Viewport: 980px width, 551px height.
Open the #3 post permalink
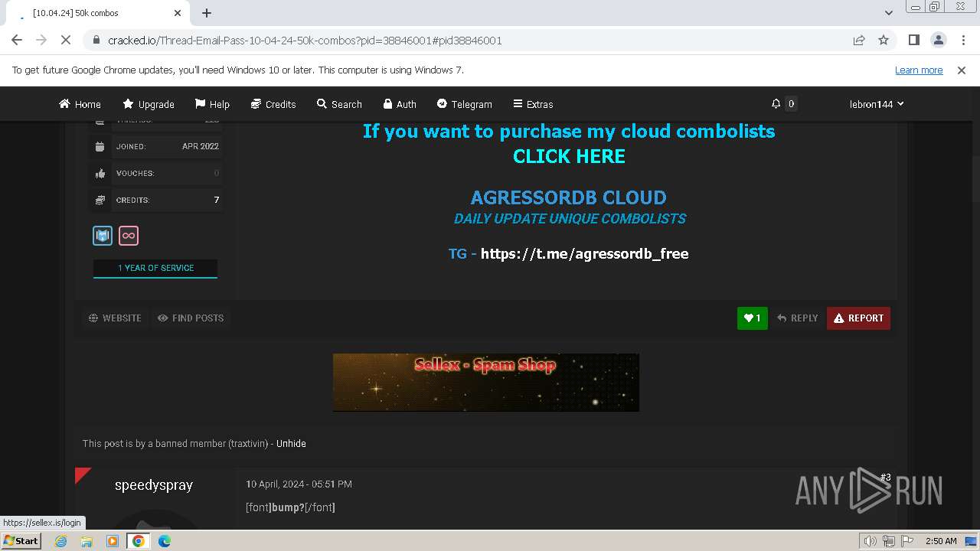[885, 478]
